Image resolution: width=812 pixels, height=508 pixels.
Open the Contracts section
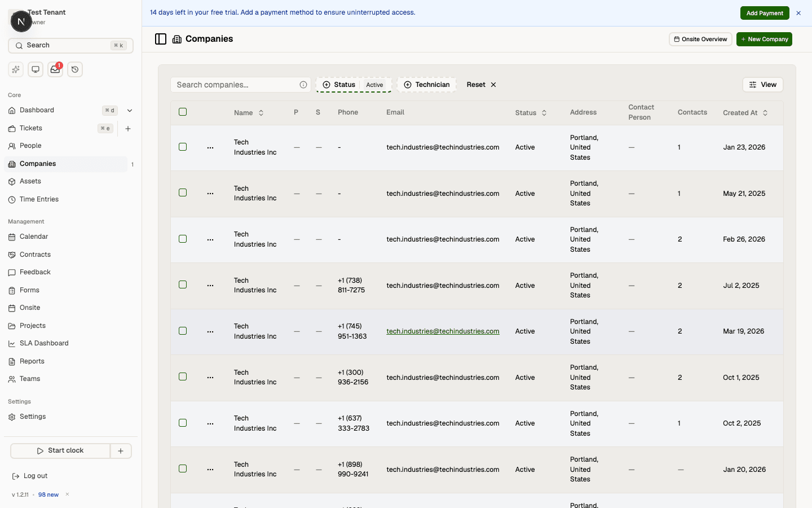[34, 254]
